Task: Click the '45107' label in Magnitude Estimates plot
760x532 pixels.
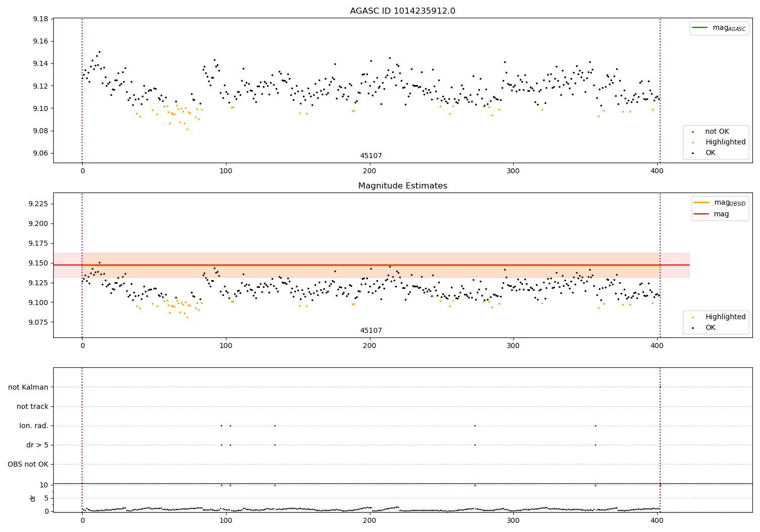Action: coord(371,331)
